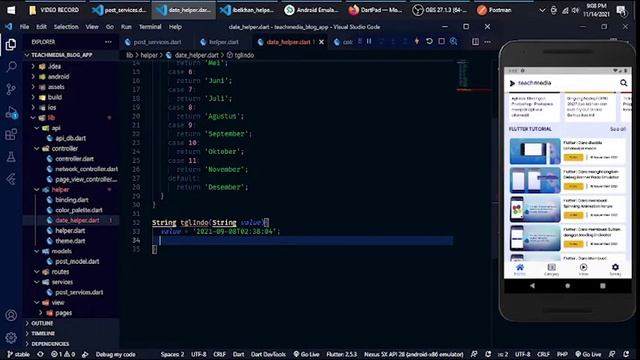Open the Manage gear in activity bar
This screenshot has height=360, width=640.
11,338
